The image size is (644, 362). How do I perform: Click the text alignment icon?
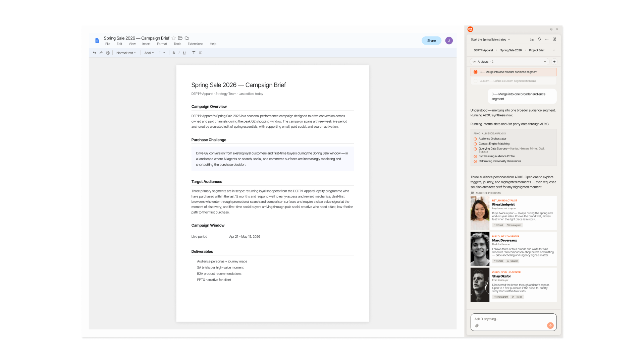pos(200,53)
